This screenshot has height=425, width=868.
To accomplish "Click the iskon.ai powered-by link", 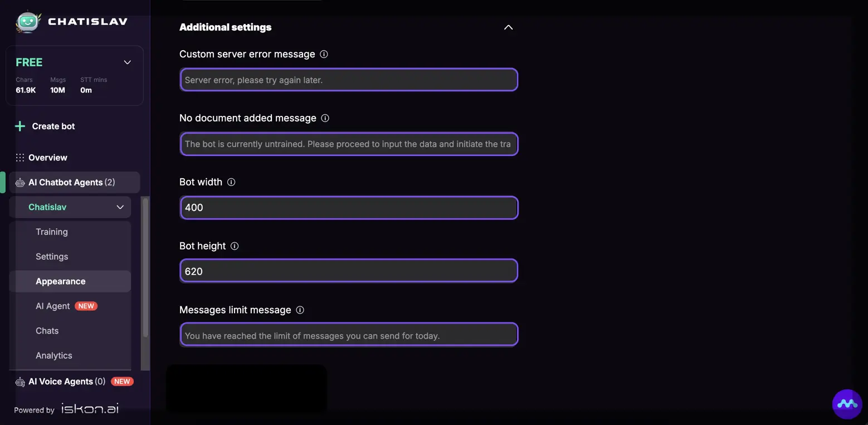I will click(x=90, y=408).
